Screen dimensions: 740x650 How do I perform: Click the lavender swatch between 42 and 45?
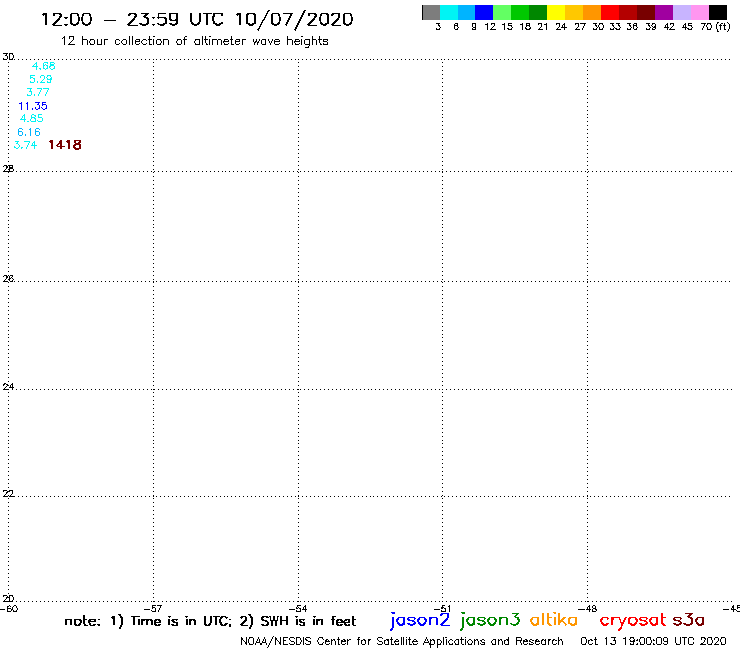tap(681, 12)
